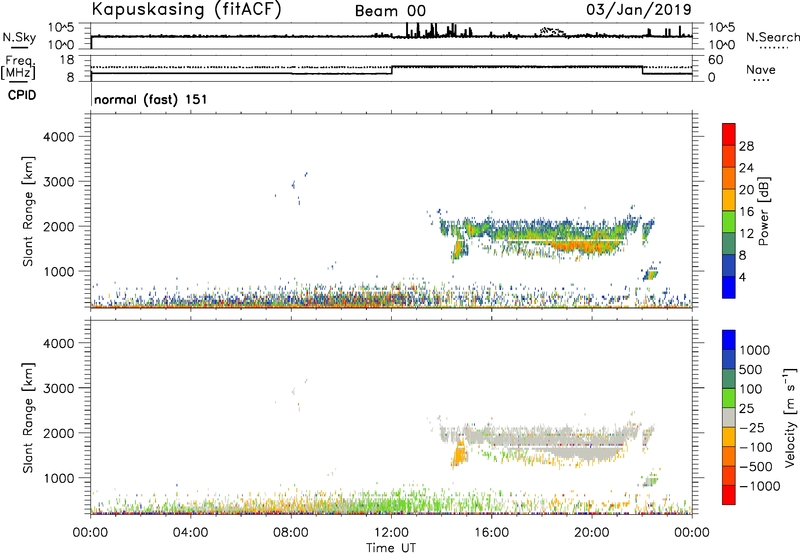Click the "08:00" time axis label
Image resolution: width=800 pixels, height=554 pixels.
[x=291, y=533]
